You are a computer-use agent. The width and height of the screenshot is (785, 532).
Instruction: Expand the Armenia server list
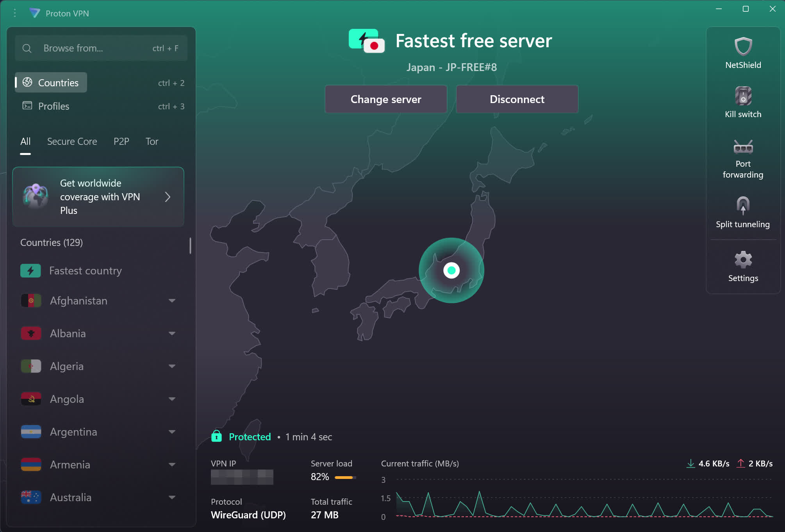pos(172,464)
